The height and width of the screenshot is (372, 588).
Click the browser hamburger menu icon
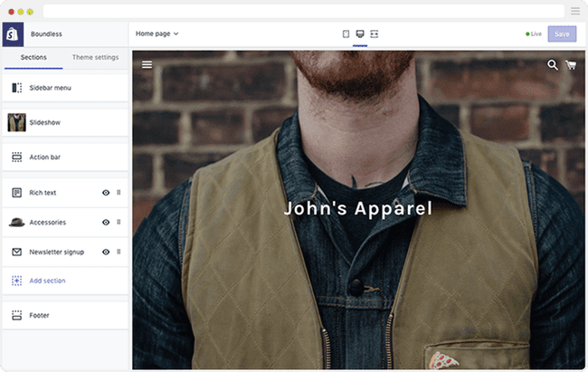(x=575, y=11)
